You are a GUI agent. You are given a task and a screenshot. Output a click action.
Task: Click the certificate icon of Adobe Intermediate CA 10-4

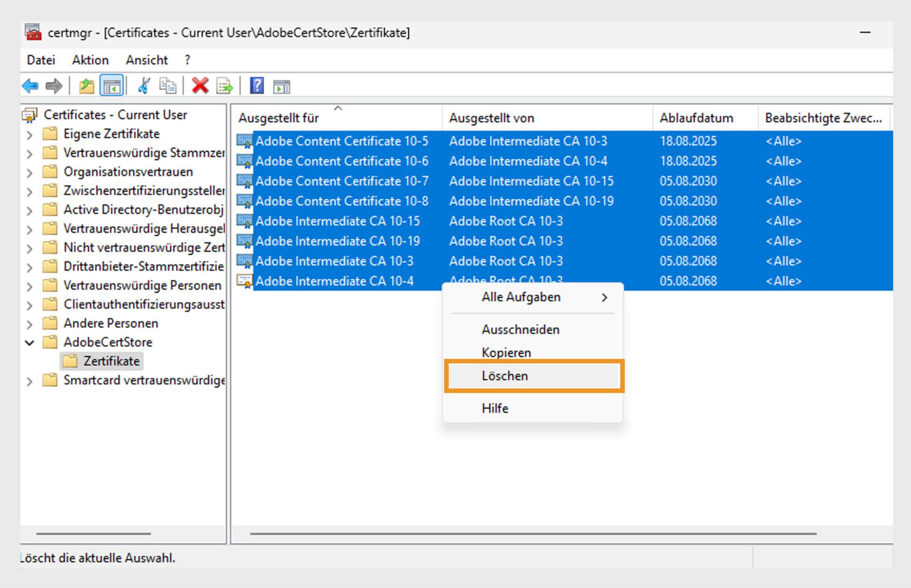tap(244, 281)
